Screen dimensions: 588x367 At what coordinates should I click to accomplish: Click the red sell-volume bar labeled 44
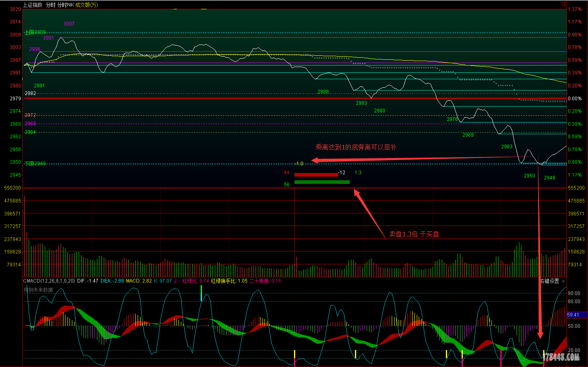click(x=316, y=175)
